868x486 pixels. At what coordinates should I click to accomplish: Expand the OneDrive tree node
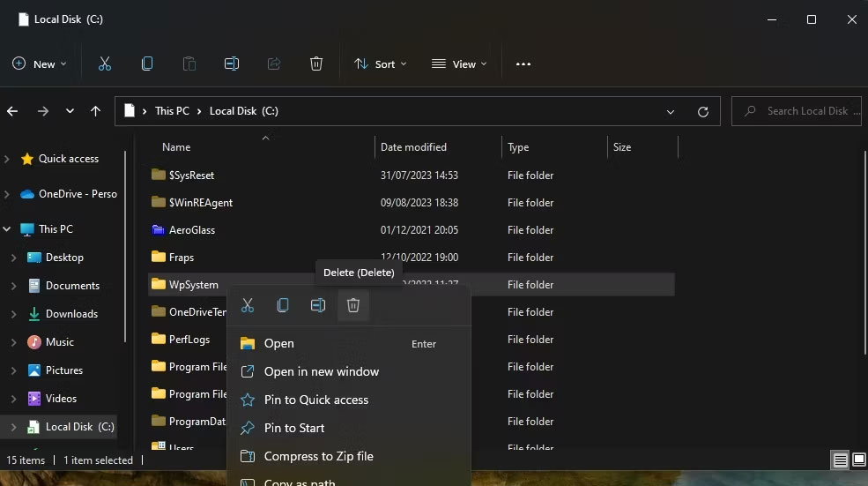point(7,194)
